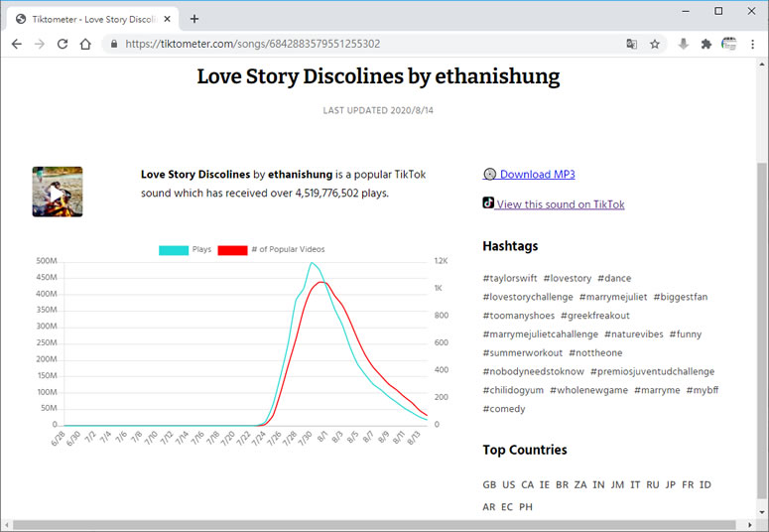Open View this sound on TikTok link
Image resolution: width=769 pixels, height=532 pixels.
coord(560,204)
